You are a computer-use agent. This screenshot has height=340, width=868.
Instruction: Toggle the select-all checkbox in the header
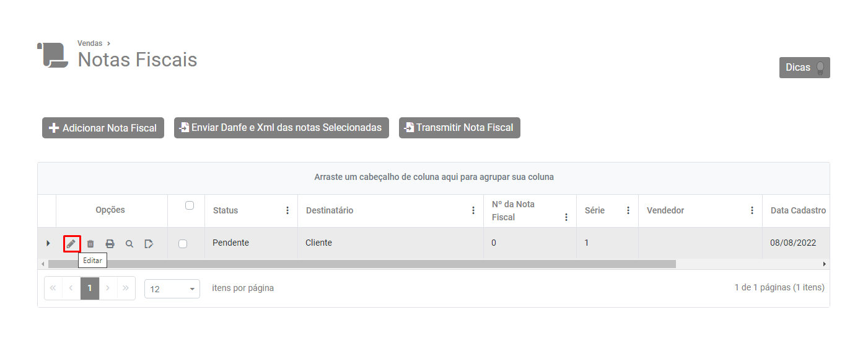(x=190, y=205)
